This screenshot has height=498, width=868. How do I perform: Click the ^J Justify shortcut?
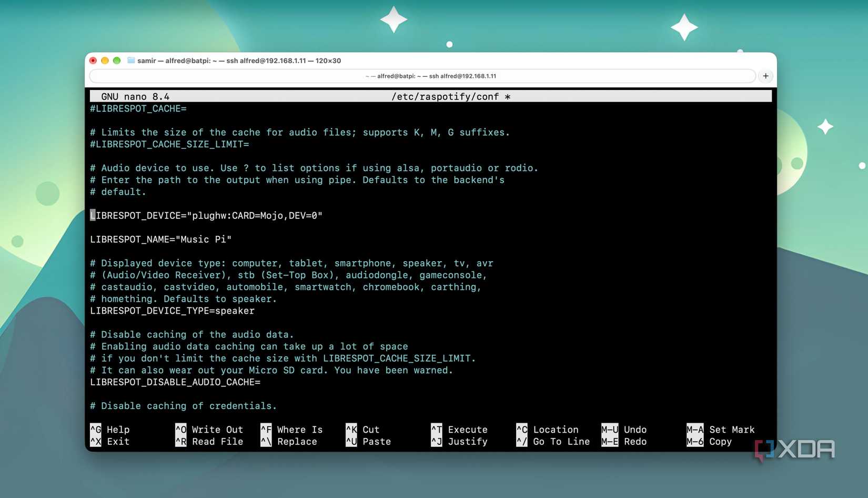[460, 442]
